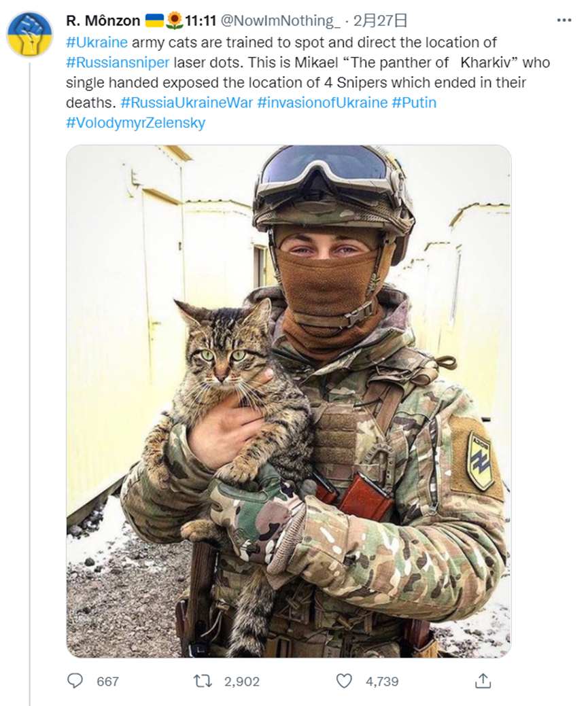
Task: Open the raised fist profile avatar
Action: [x=30, y=35]
